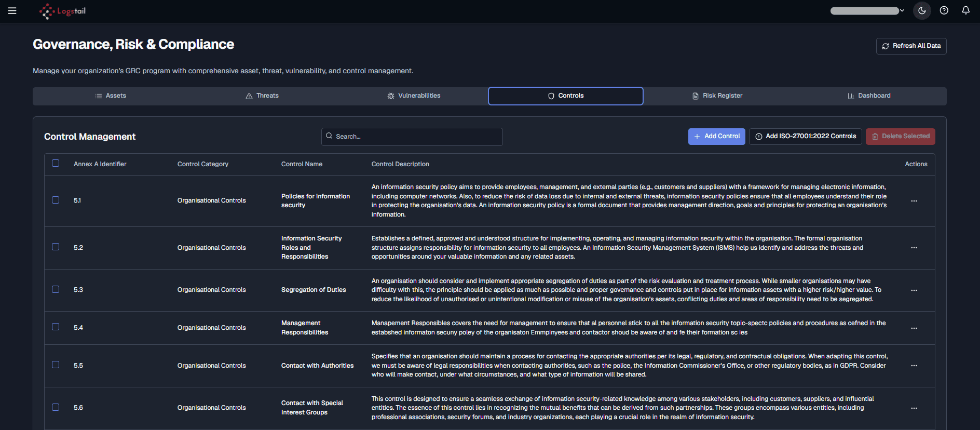Click the Annex A Identifier column header
The image size is (980, 430).
coord(100,164)
